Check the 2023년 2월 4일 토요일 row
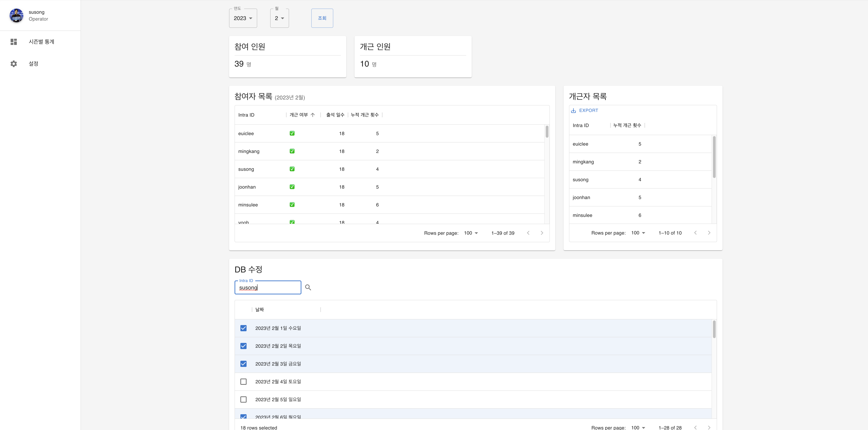This screenshot has width=868, height=430. click(x=243, y=382)
